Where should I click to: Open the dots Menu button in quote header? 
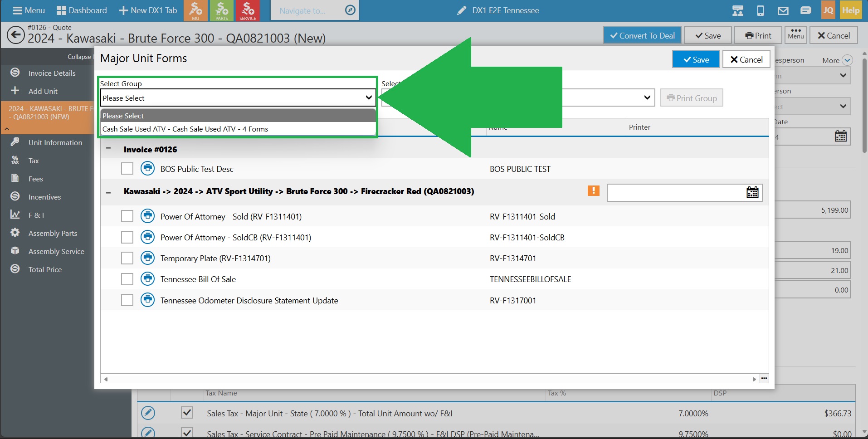(x=796, y=34)
